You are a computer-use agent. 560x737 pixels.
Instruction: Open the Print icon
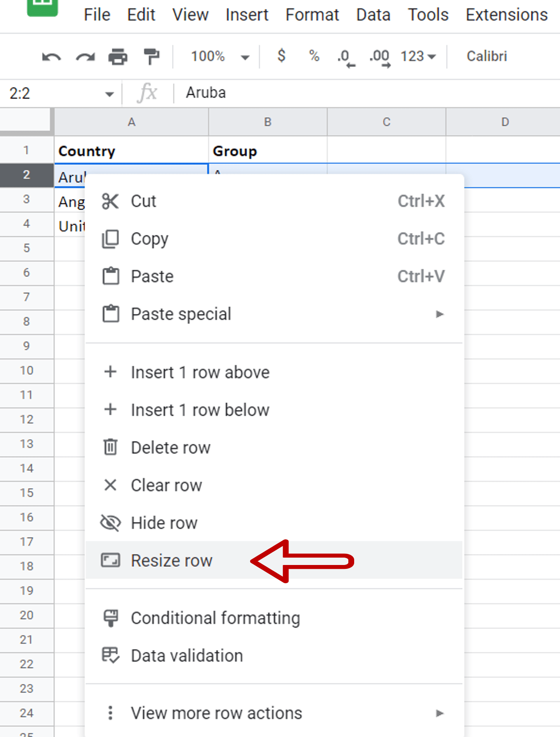(x=117, y=57)
